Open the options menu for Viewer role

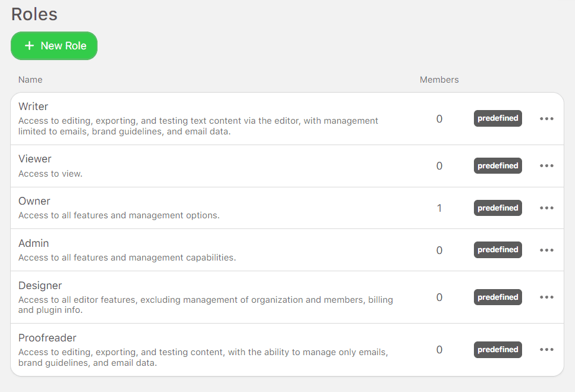click(546, 165)
